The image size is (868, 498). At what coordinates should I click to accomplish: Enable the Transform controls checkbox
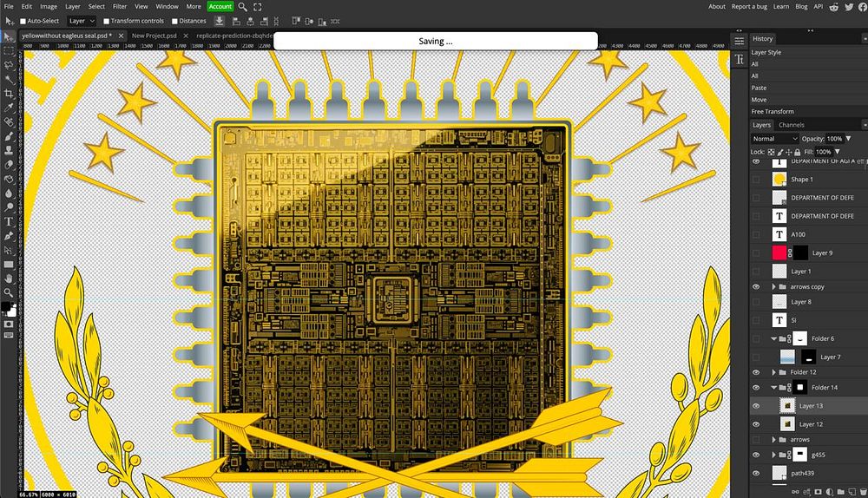click(x=106, y=21)
